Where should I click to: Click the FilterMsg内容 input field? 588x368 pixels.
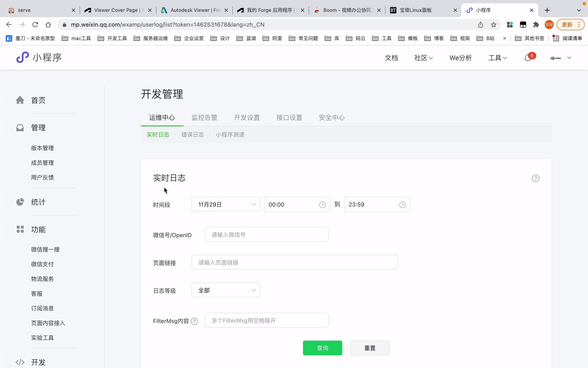(267, 320)
